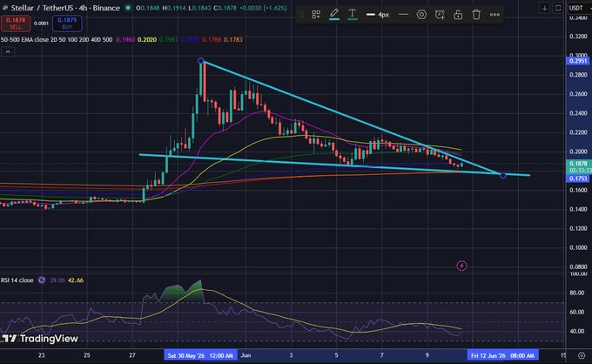
Task: Click the 0.2951 price label
Action: point(578,61)
